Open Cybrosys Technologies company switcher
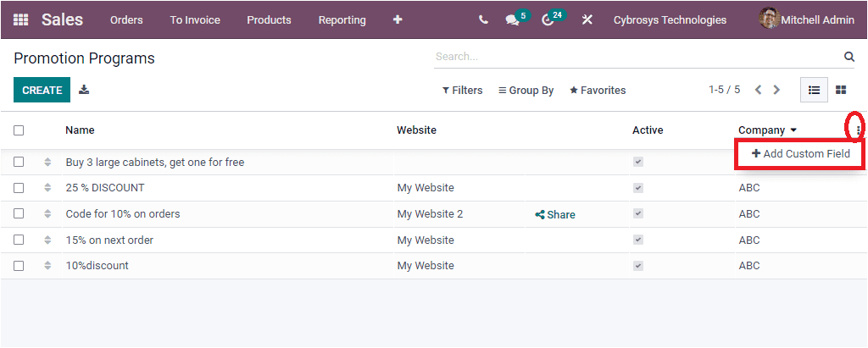The height and width of the screenshot is (348, 868). pos(670,20)
